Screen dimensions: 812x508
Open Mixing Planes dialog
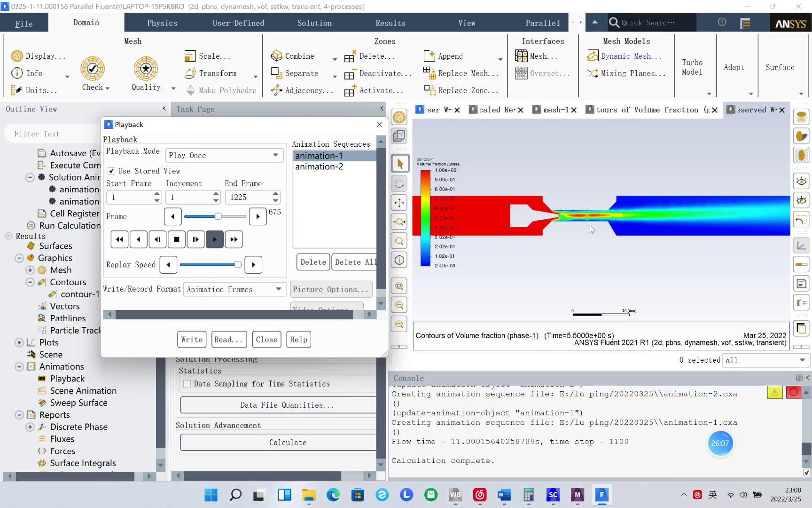point(626,73)
